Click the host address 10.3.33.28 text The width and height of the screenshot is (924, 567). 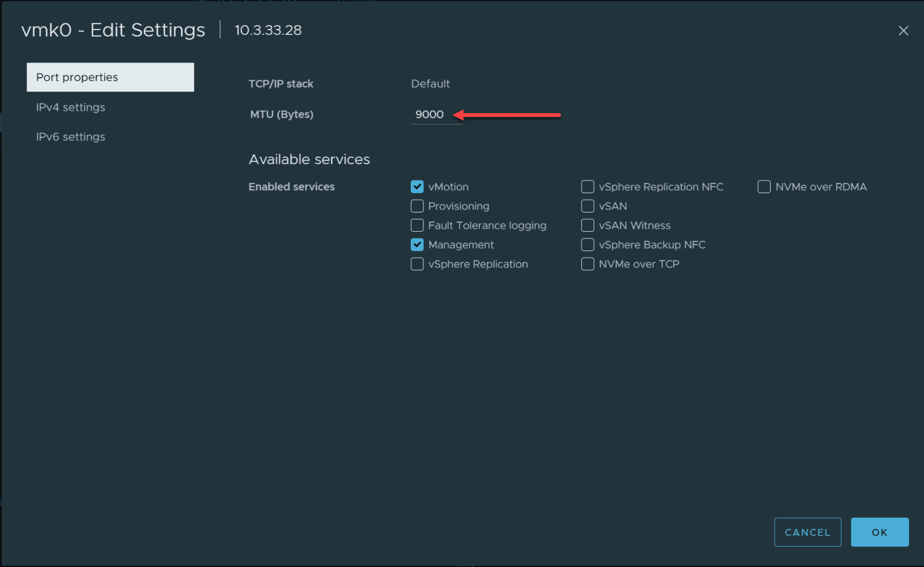268,30
